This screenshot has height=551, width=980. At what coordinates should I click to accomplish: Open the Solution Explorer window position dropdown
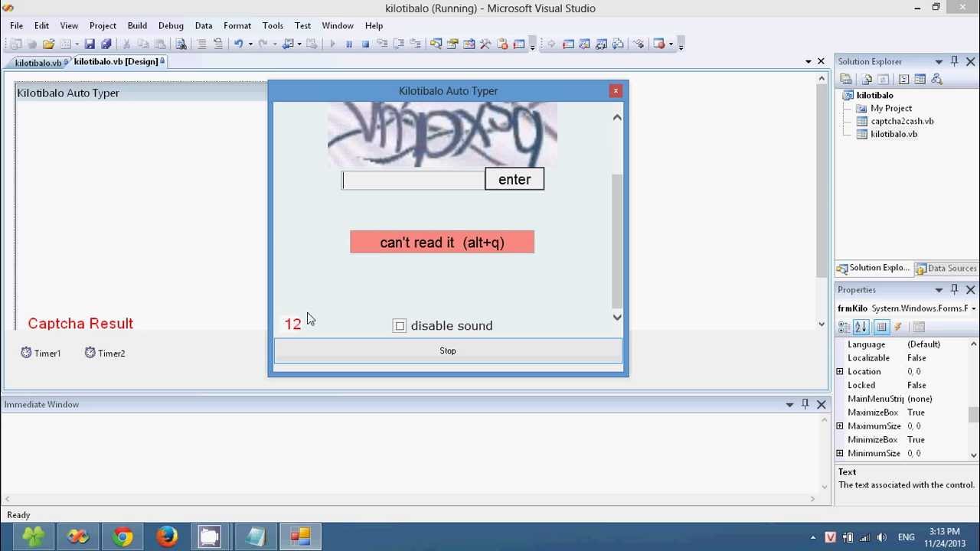939,62
